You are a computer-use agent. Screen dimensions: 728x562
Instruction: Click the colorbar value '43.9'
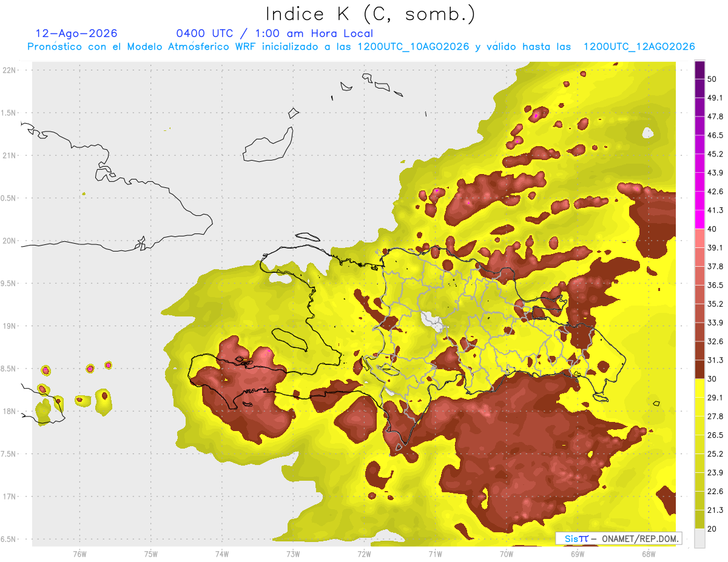point(715,173)
